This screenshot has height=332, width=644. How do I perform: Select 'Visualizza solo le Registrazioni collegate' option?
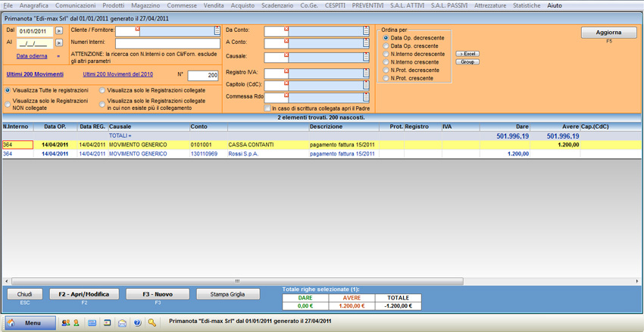102,90
